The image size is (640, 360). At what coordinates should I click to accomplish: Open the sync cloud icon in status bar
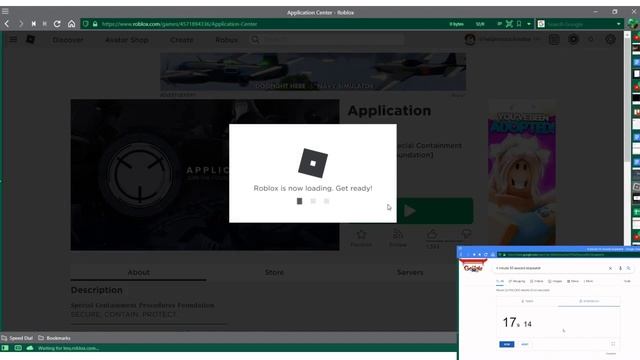pyautogui.click(x=30, y=348)
